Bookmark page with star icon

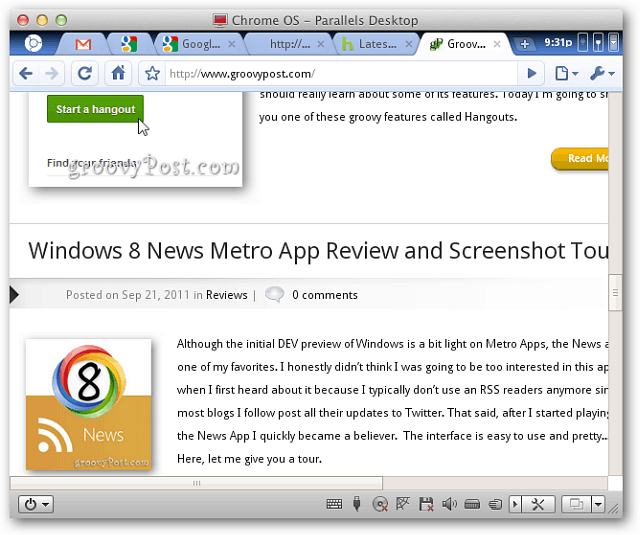152,74
